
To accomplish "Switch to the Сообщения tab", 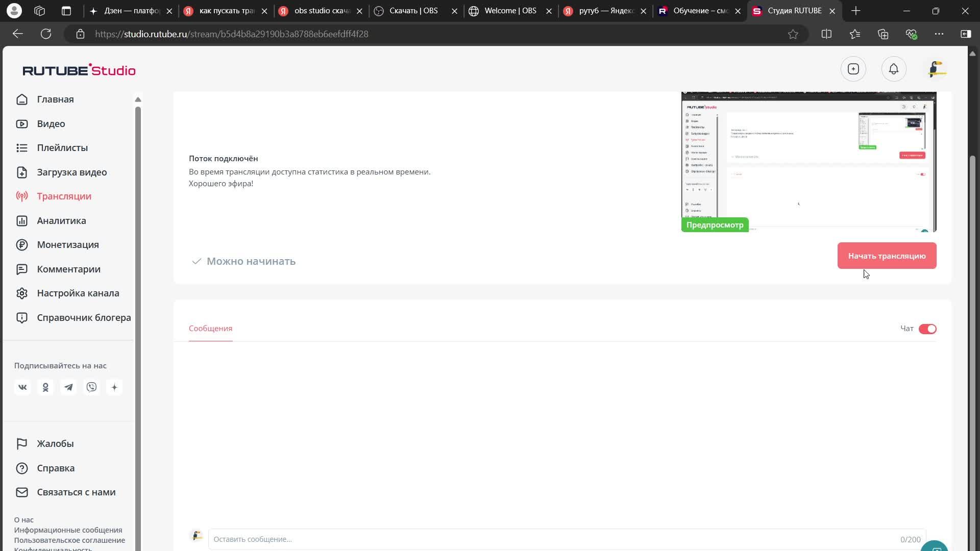I will click(x=210, y=328).
